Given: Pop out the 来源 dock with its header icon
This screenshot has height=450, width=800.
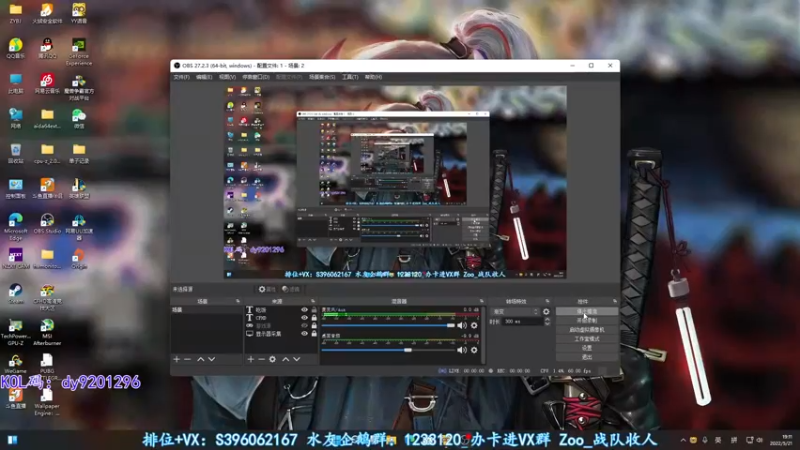Looking at the screenshot, I should pos(313,302).
